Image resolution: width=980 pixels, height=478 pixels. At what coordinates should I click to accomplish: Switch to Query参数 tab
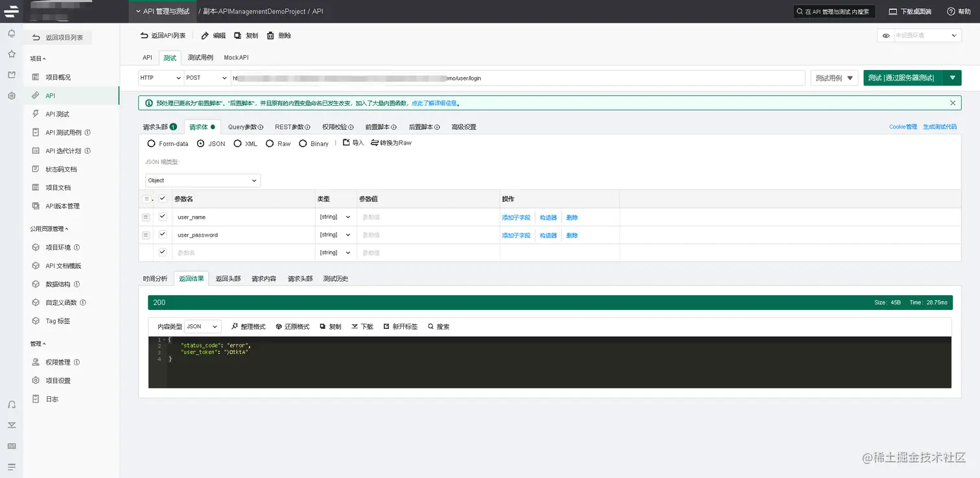tap(246, 127)
